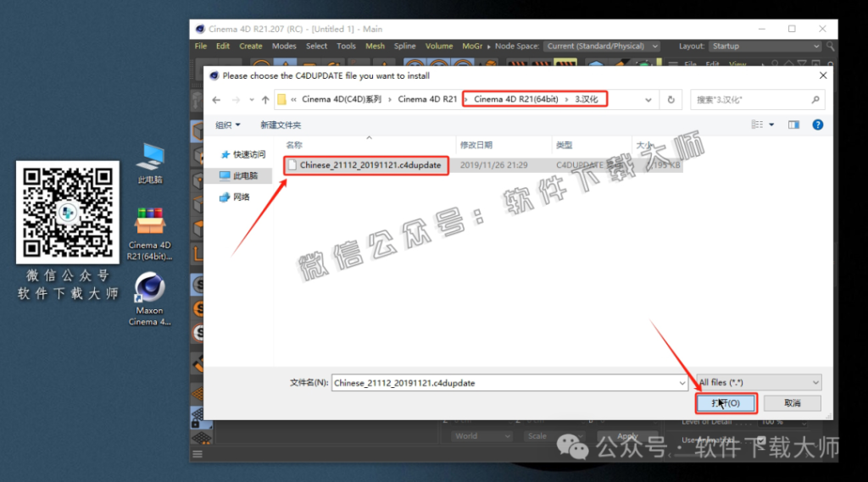This screenshot has width=868, height=482.
Task: Sort by 类型 (Type) column header
Action: coord(564,145)
